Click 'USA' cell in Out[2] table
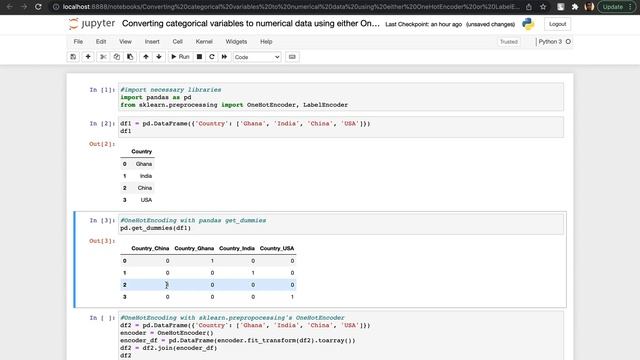Viewport: 640px width, 360px height. (146, 200)
